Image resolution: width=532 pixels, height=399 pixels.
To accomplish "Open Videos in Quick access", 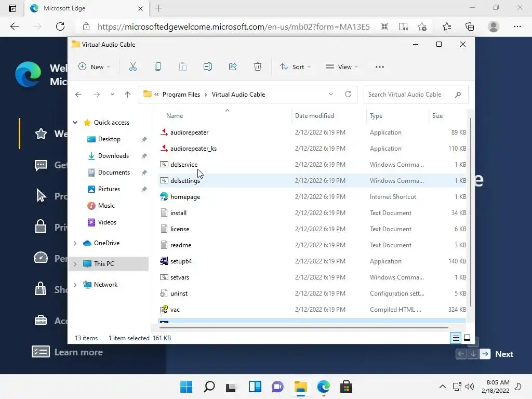I will [107, 222].
